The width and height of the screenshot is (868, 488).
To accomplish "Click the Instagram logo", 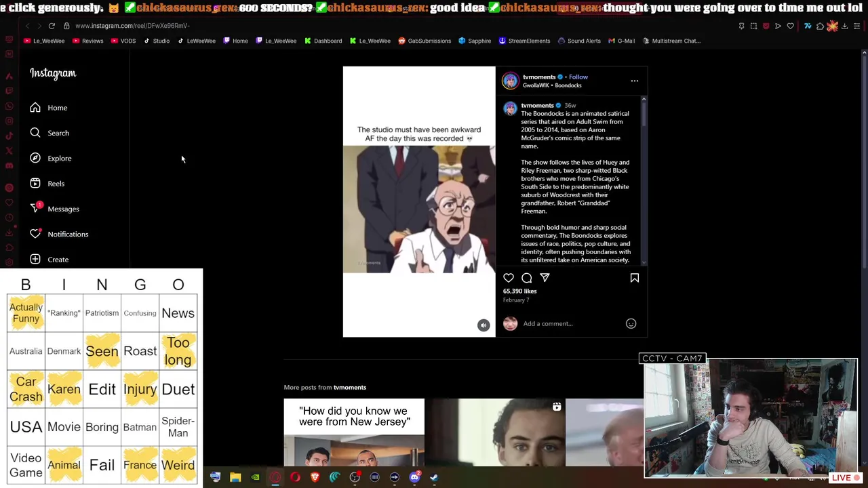I will click(x=53, y=73).
